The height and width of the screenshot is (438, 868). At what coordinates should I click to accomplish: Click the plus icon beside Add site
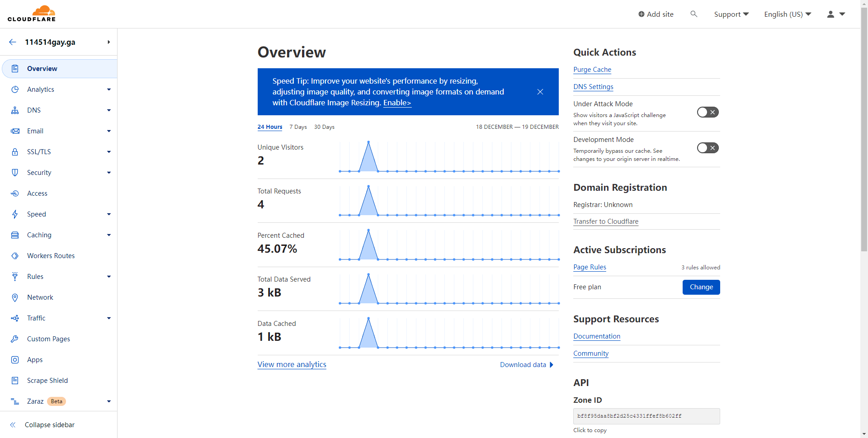pos(641,14)
